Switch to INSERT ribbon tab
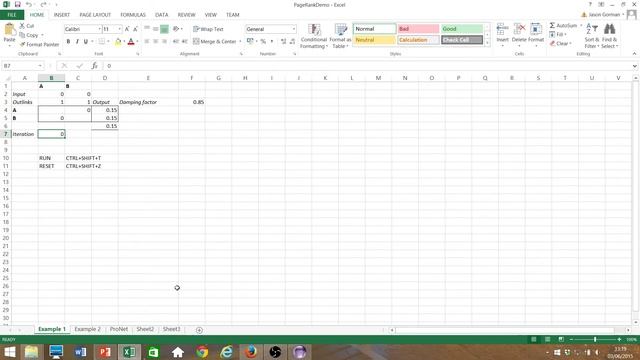640x360 pixels. pyautogui.click(x=62, y=15)
